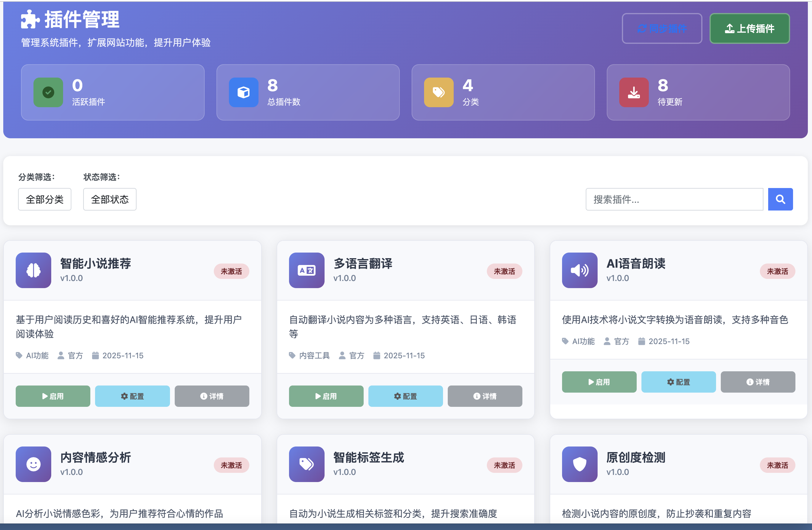Screen dimensions: 812x530
Task: Click the brain icon of 智能小说推荐
Action: coord(33,270)
